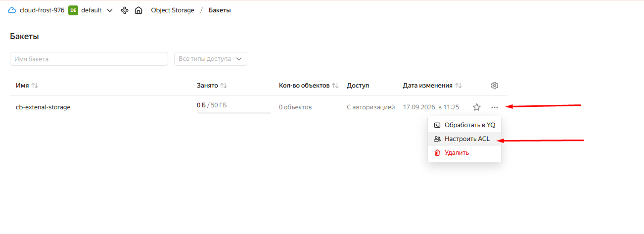Open the all-services grid icon
The height and width of the screenshot is (234, 644).
click(x=125, y=10)
